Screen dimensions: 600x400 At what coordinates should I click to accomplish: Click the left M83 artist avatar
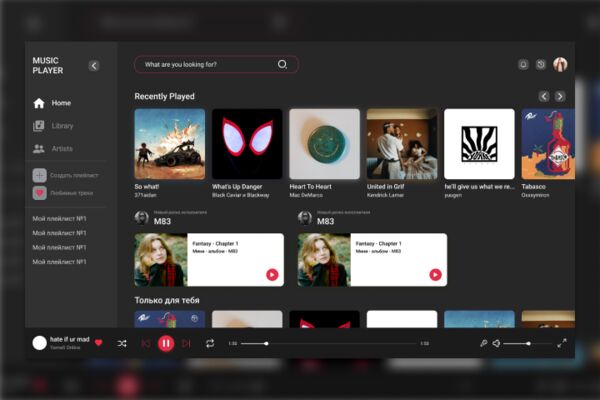(142, 218)
